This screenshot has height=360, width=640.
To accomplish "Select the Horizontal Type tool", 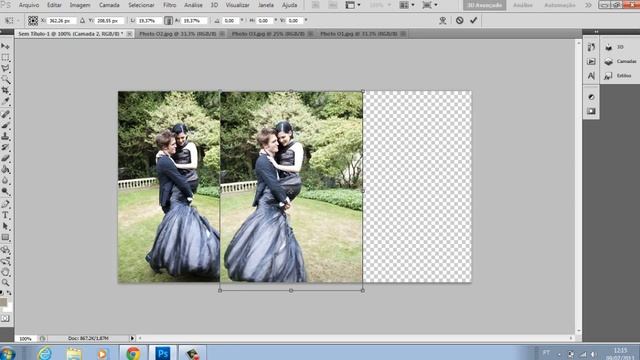I will [5, 215].
